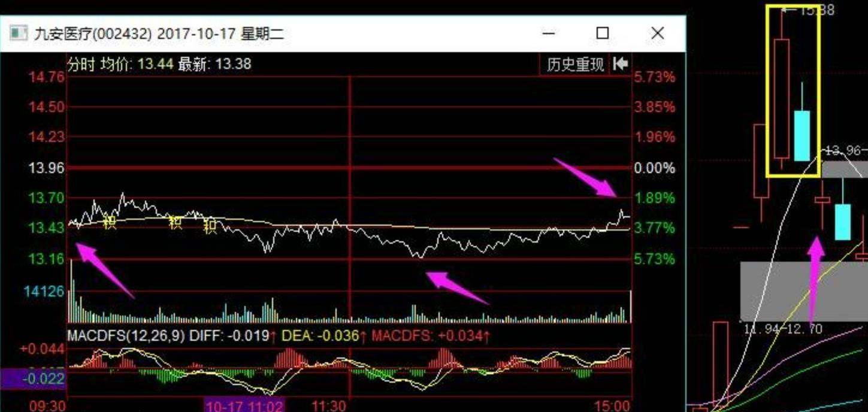
Task: Click the first yellow 积 marker on the chart
Action: click(x=109, y=223)
